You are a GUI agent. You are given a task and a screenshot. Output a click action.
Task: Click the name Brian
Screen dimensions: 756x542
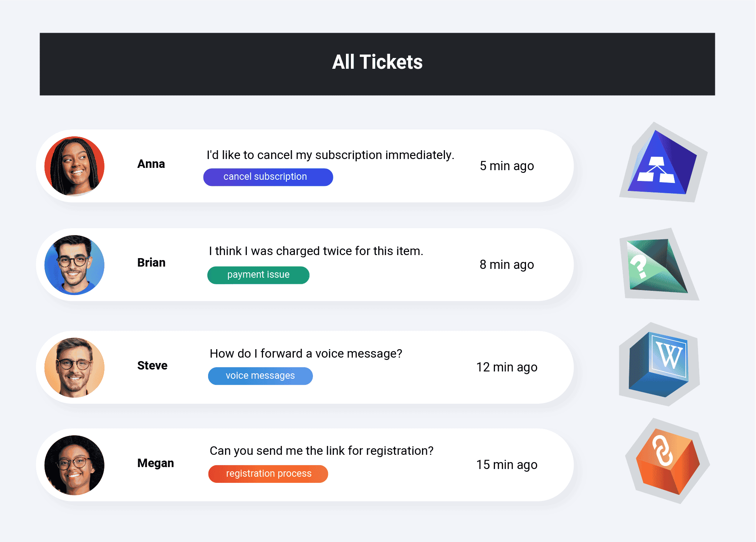(152, 263)
